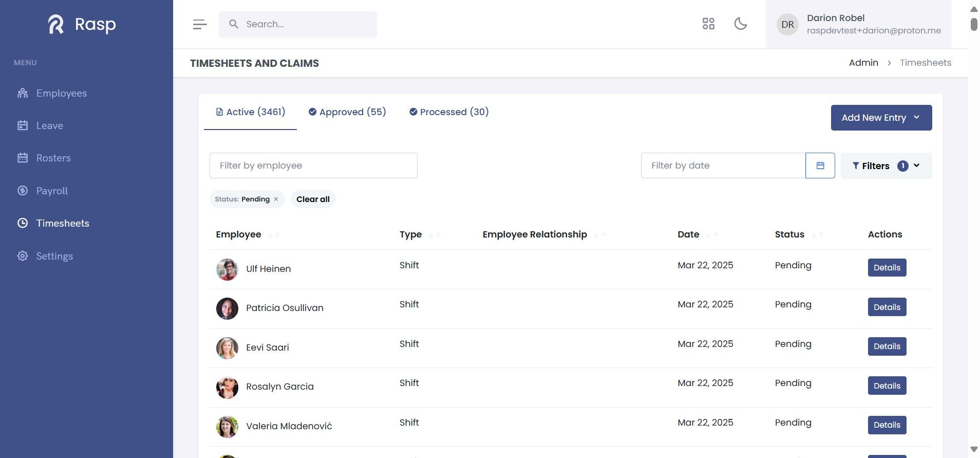
Task: Click the Filter by employee field
Action: 313,166
